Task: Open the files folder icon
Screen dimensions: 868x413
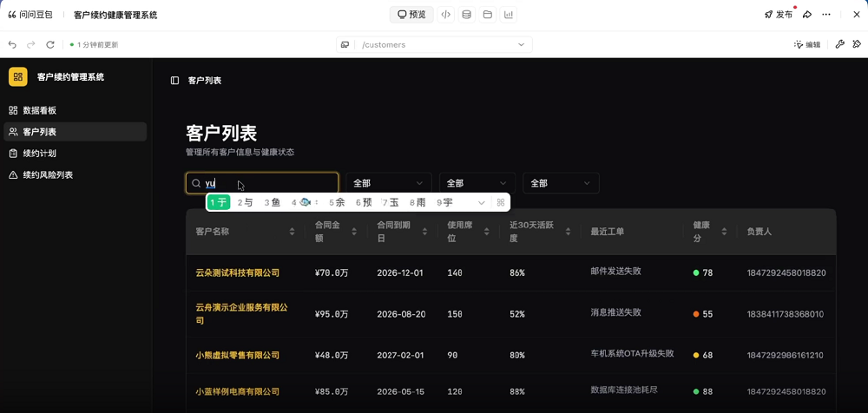Action: (488, 15)
